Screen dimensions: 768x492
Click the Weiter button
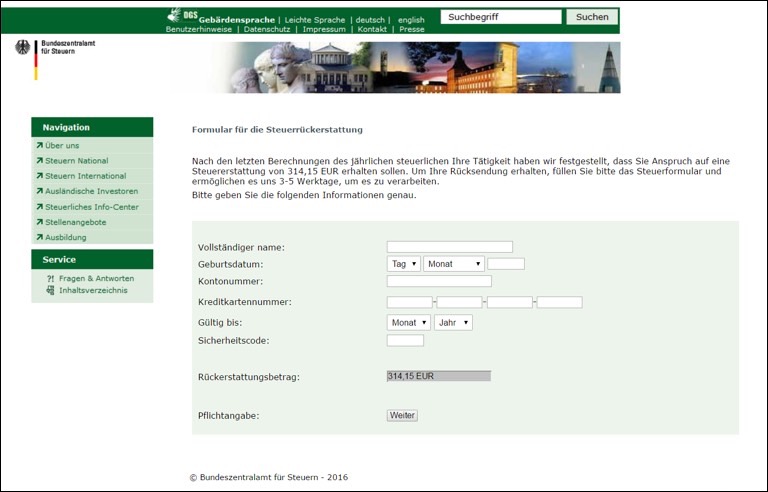click(x=402, y=415)
